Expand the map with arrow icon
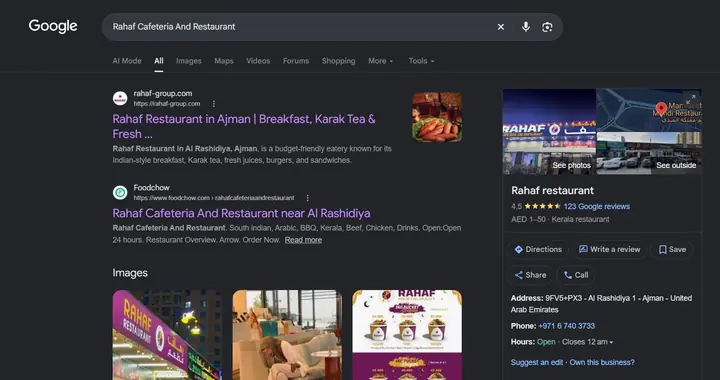 point(691,99)
